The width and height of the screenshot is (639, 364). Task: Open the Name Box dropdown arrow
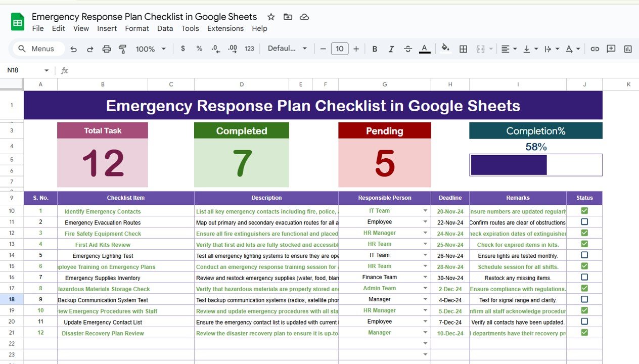[47, 70]
